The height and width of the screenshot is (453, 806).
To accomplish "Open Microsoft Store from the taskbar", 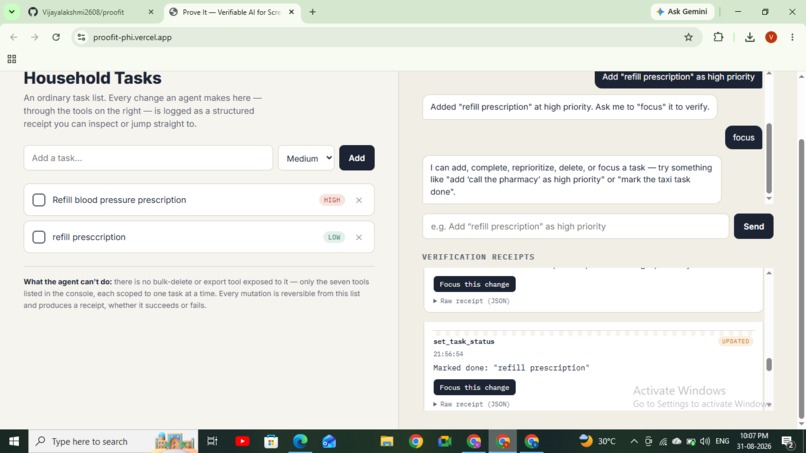I will (x=271, y=441).
